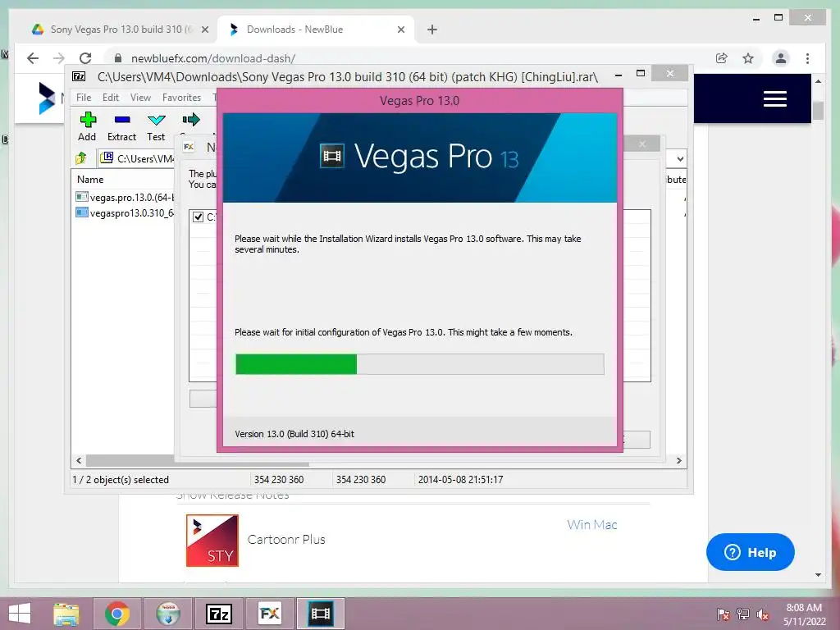Click the 7-Zip Extract toolbar icon
Viewport: 840px width, 630px height.
click(x=122, y=120)
